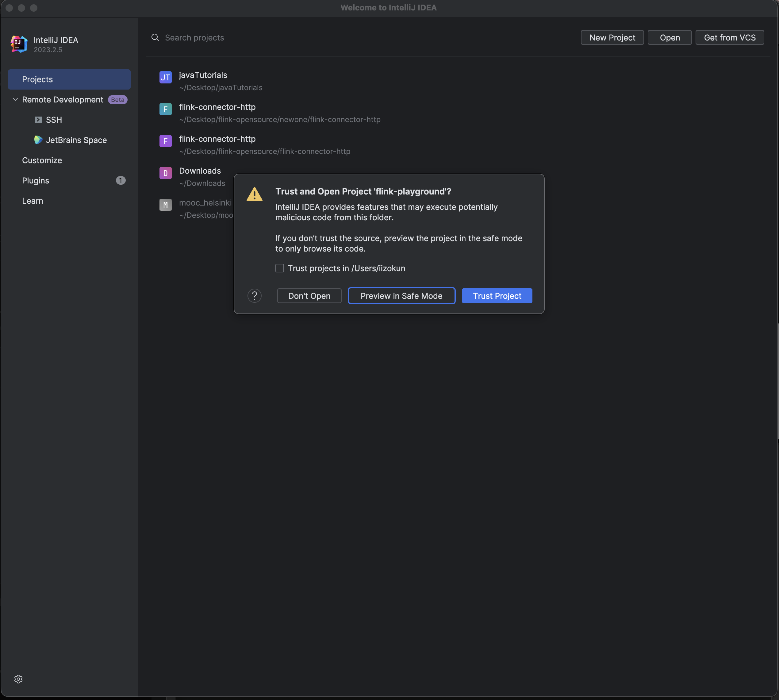This screenshot has height=700, width=779.
Task: Click the SSH terminal icon
Action: (x=38, y=120)
